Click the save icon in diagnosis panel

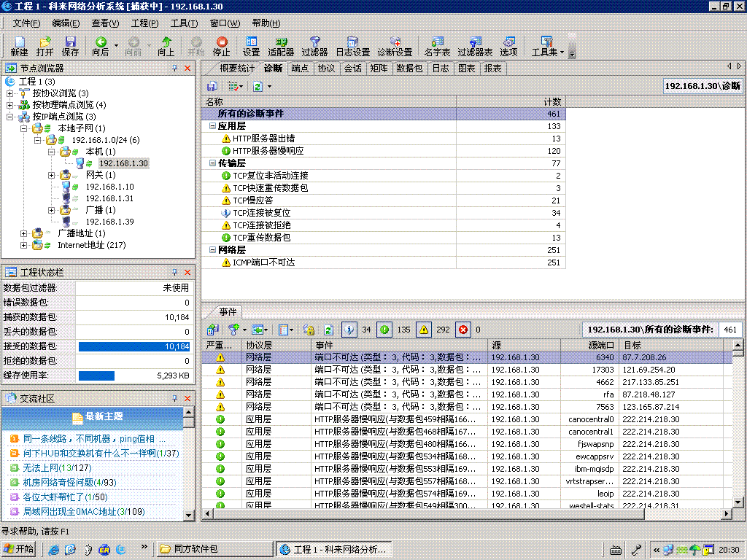coord(212,86)
